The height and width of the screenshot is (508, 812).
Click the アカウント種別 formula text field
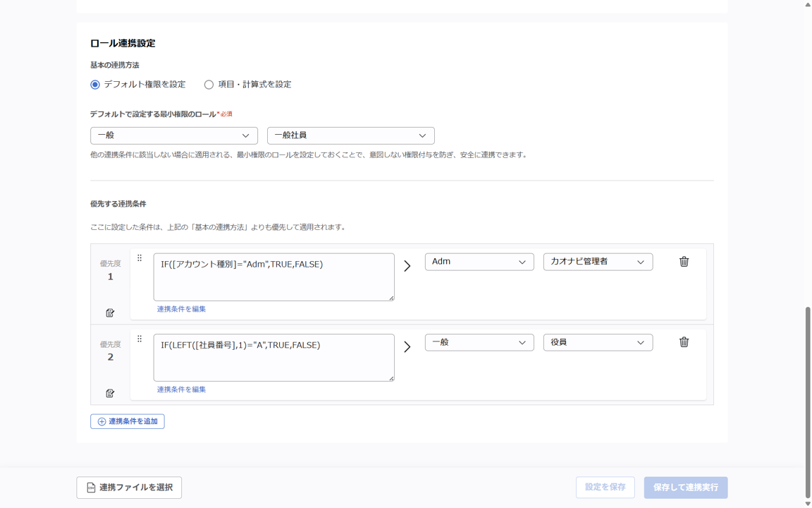tap(274, 277)
